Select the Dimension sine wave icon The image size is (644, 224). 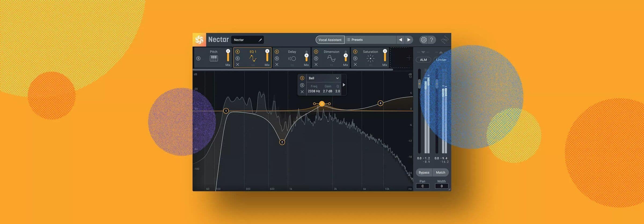pos(331,58)
